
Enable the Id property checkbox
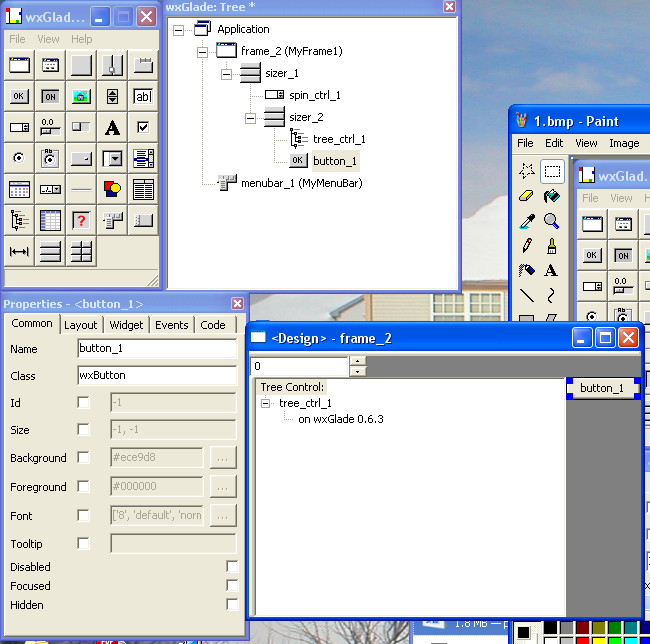pos(84,402)
